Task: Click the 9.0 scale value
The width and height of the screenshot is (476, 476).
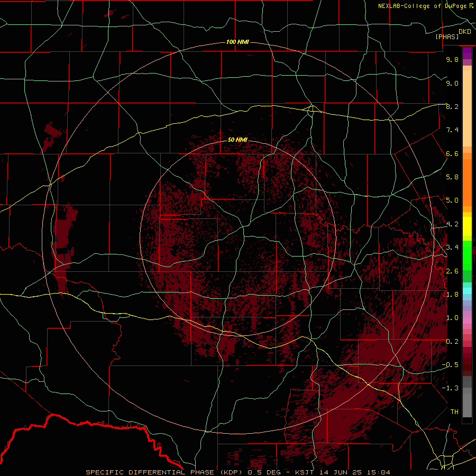Action: [452, 83]
